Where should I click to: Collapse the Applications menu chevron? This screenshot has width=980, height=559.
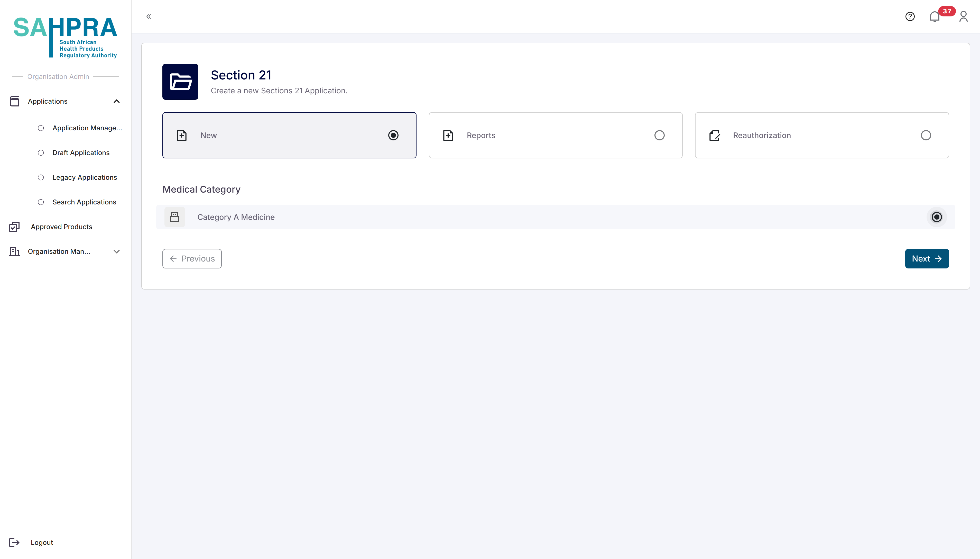117,101
